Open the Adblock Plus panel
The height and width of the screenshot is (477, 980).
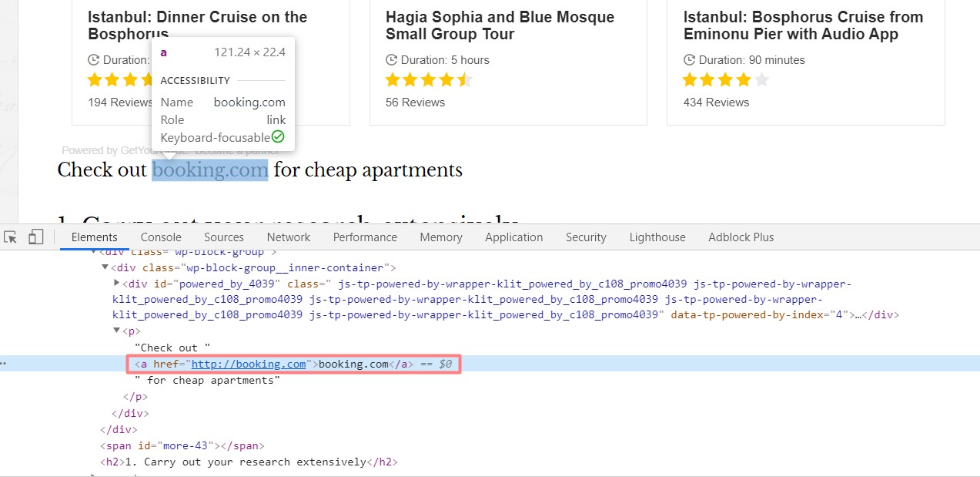click(x=740, y=237)
